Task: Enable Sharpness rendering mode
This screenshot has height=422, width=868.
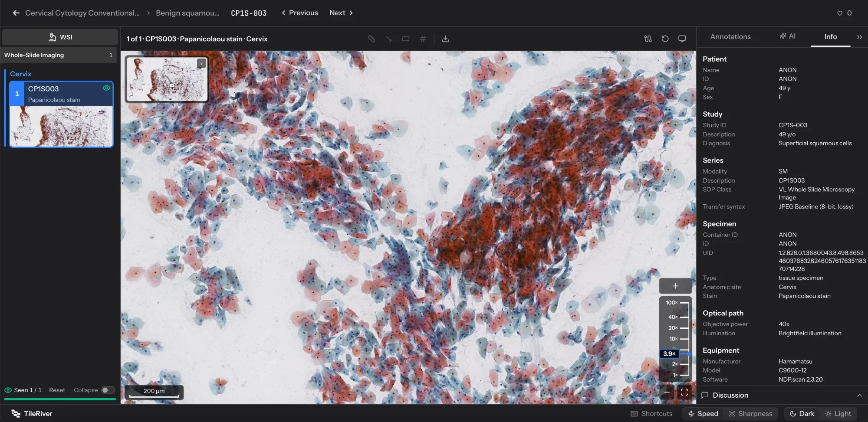Action: point(750,414)
